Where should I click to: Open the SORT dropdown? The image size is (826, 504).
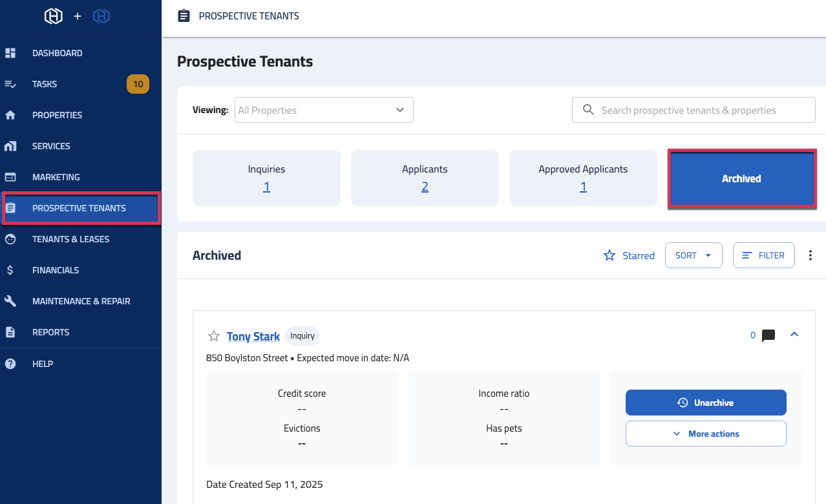[x=693, y=255]
